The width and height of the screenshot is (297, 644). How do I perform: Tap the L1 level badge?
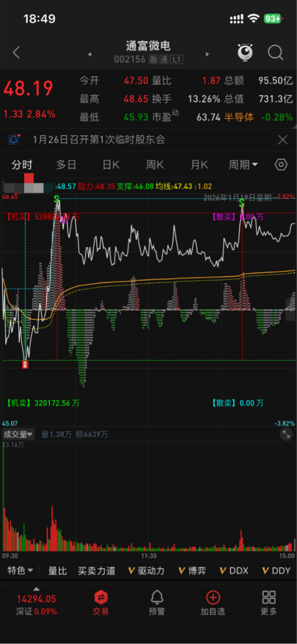177,60
